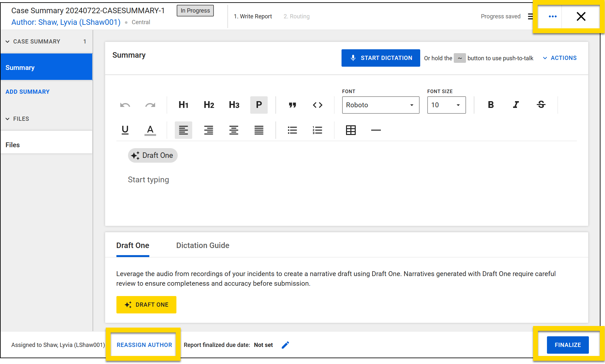Click the Start Dictation button
This screenshot has height=364, width=605.
tap(381, 58)
